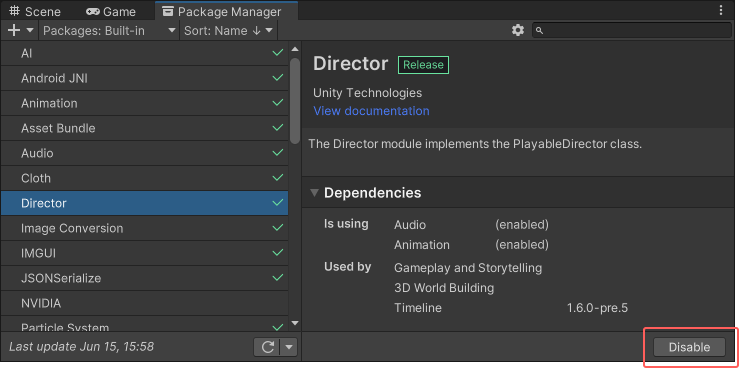
Task: Select the NVIDIA package
Action: (x=144, y=303)
